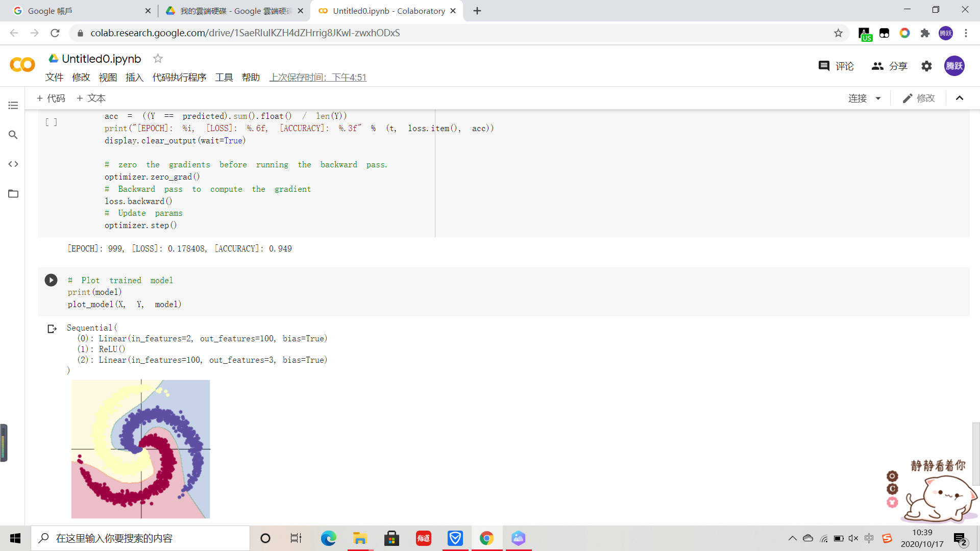Viewport: 980px width, 551px height.
Task: Bookmark this page with the star icon
Action: click(838, 33)
